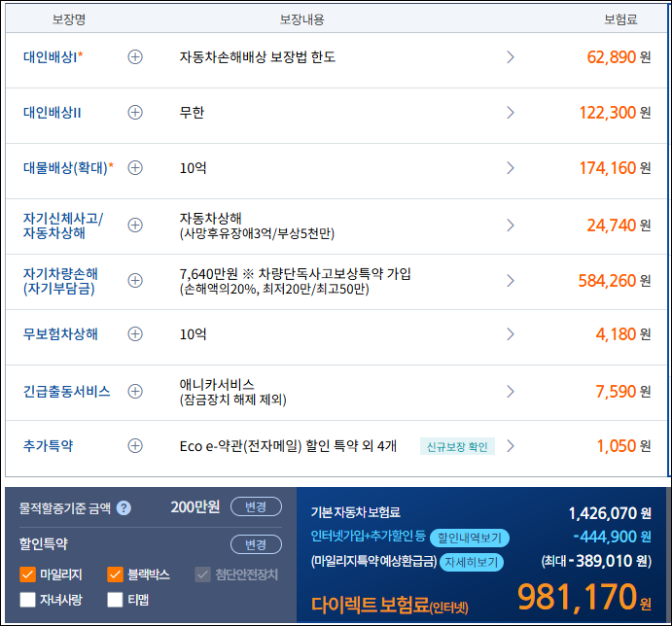Click the 1,050 원 premium value

624,446
